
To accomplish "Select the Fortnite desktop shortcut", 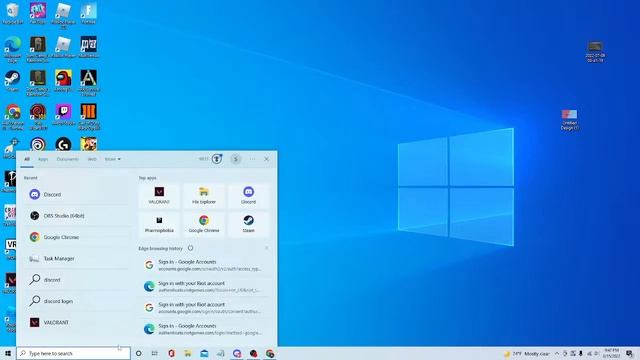I will (x=89, y=13).
